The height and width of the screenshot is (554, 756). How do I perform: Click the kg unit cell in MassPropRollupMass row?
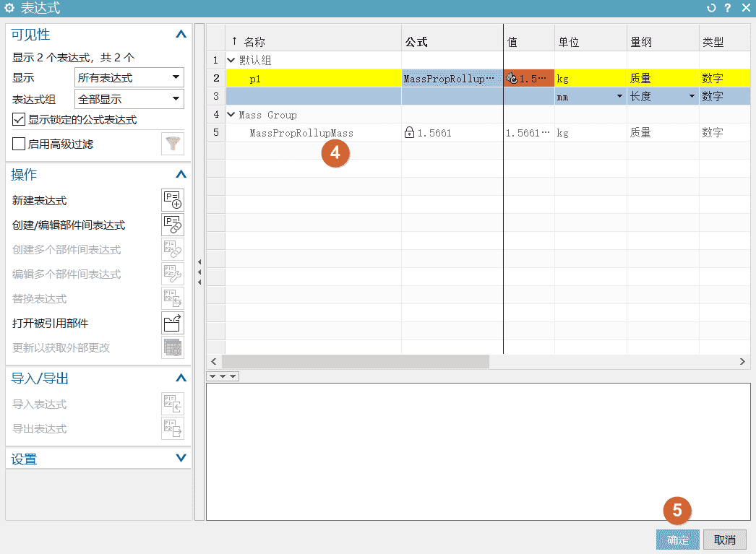[x=590, y=132]
